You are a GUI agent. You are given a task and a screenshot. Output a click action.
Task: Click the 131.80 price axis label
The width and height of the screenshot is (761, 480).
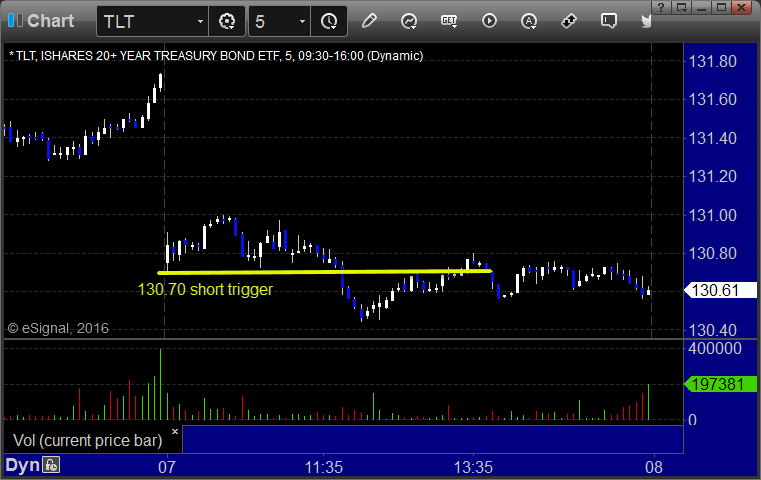(712, 61)
